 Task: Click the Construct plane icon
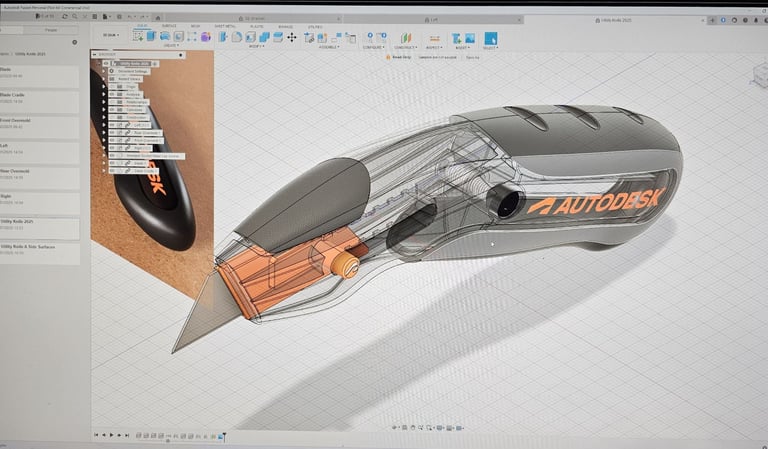[x=405, y=37]
